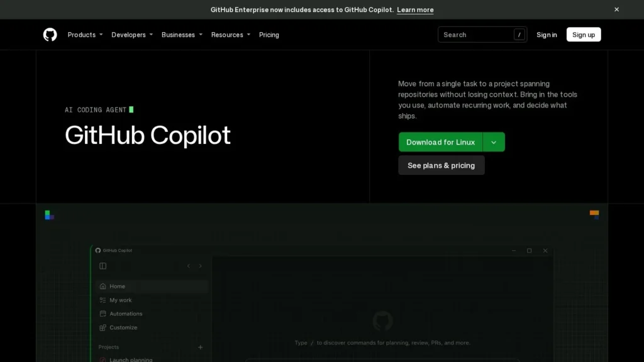This screenshot has height=362, width=644.
Task: Select Home in the Copilot sidebar
Action: 152,286
